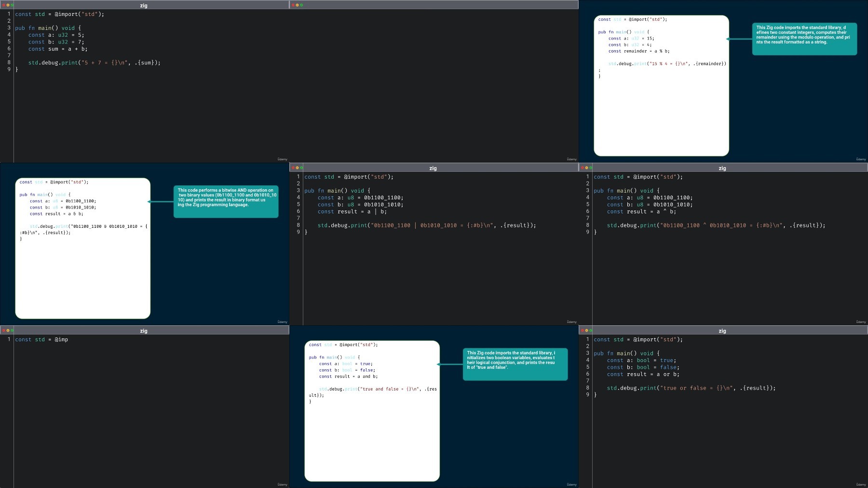The height and width of the screenshot is (488, 868).
Task: Click 'const a: u8 = 0b1100_1100;' in the XOR editor
Action: [650, 197]
